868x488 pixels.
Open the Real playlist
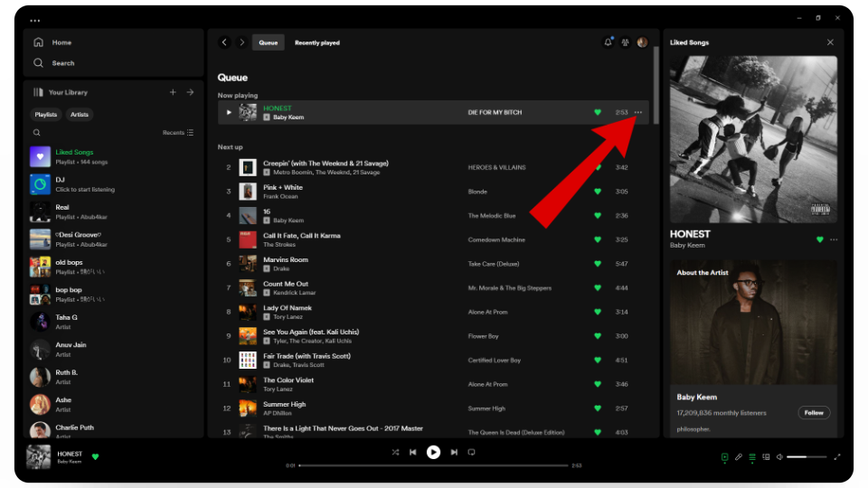(112, 211)
